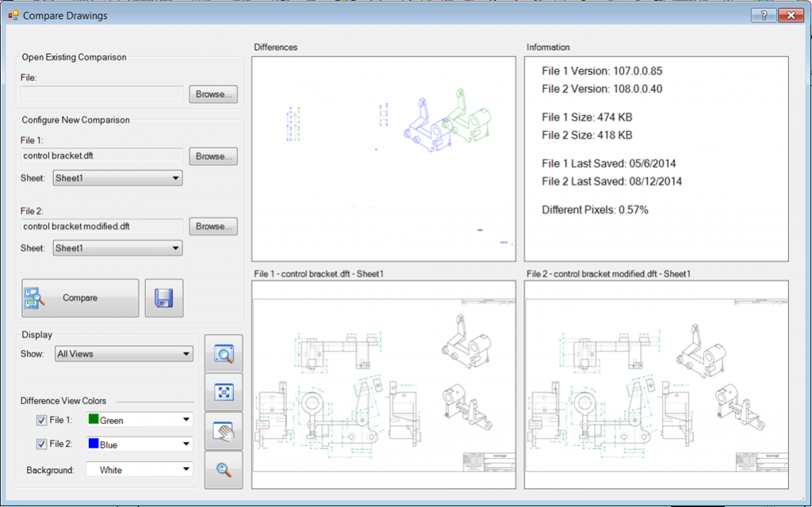Select the pan hand tool icon
This screenshot has width=812, height=507.
pyautogui.click(x=224, y=431)
